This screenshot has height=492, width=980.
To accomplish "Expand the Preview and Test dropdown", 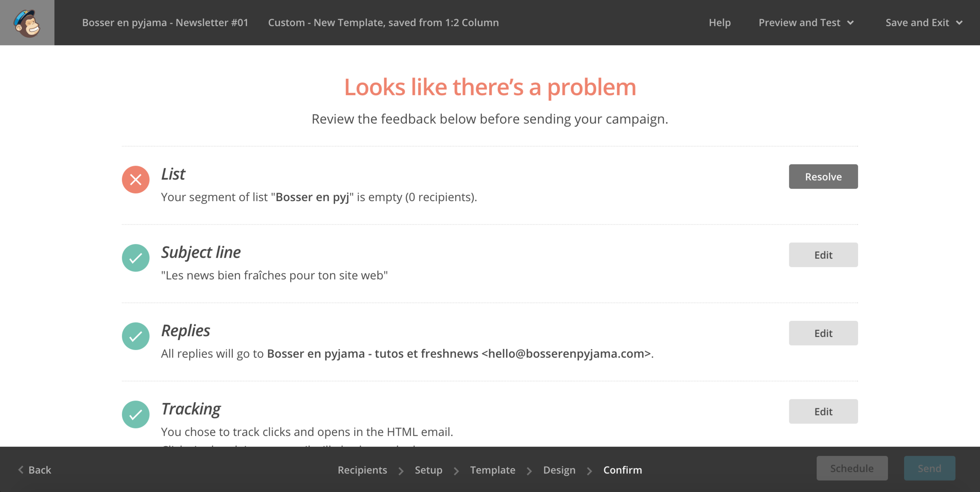I will [x=806, y=23].
